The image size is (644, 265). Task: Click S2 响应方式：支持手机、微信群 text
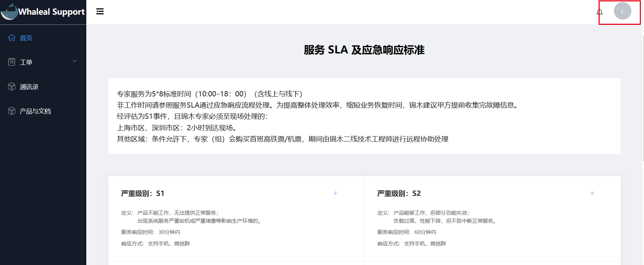click(x=412, y=244)
